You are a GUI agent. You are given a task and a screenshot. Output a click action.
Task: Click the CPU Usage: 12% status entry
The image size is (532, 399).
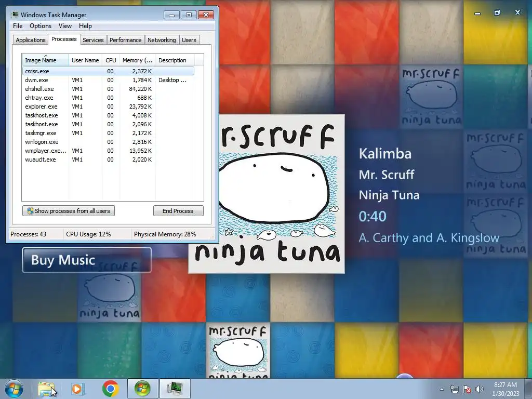pos(88,234)
